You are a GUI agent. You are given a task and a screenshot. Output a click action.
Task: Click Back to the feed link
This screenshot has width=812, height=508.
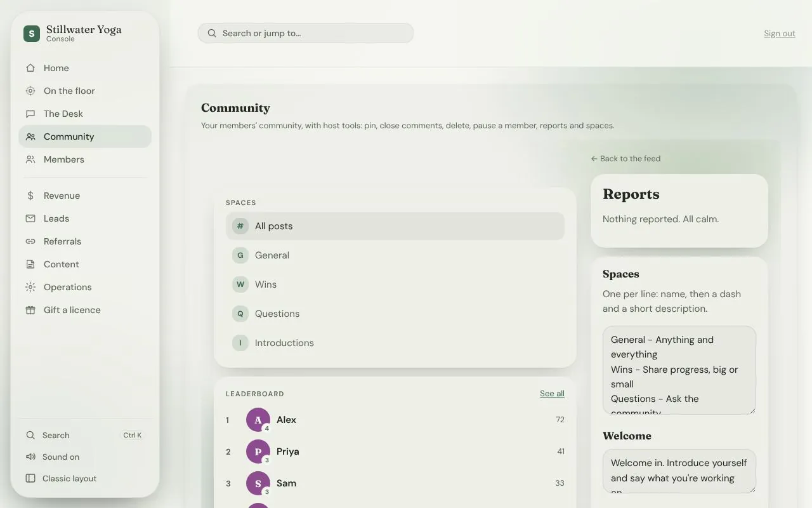625,159
